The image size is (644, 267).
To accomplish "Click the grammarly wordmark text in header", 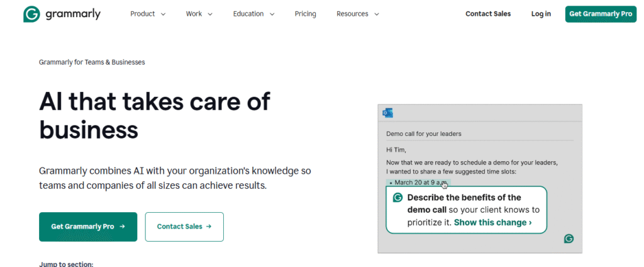I will 73,14.
